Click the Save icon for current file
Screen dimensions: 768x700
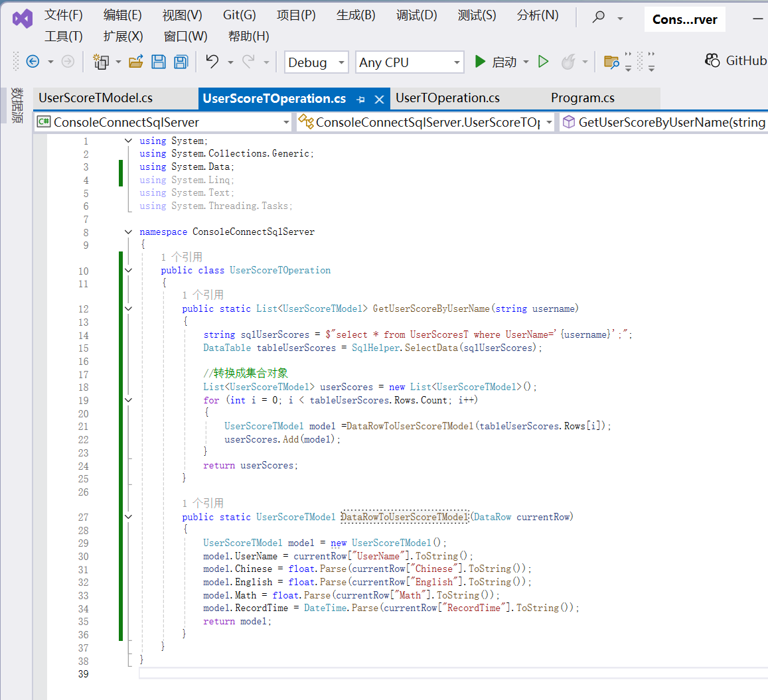tap(159, 62)
